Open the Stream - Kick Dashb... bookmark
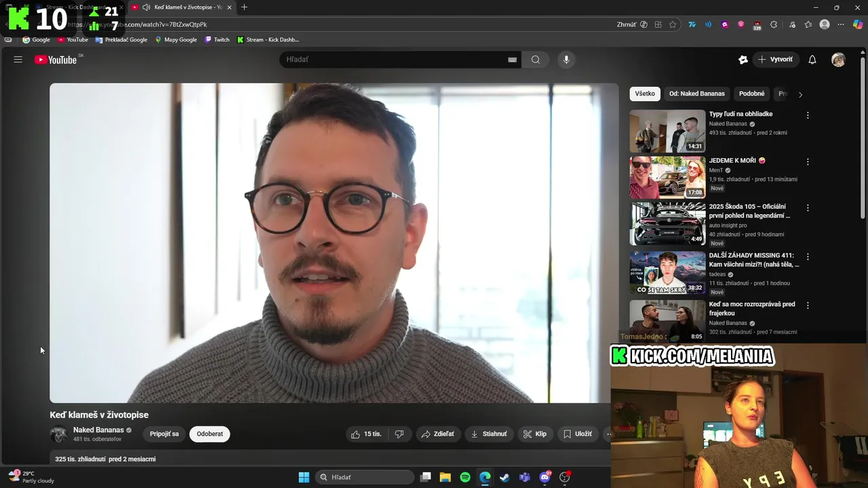The width and height of the screenshot is (868, 488). [x=268, y=40]
